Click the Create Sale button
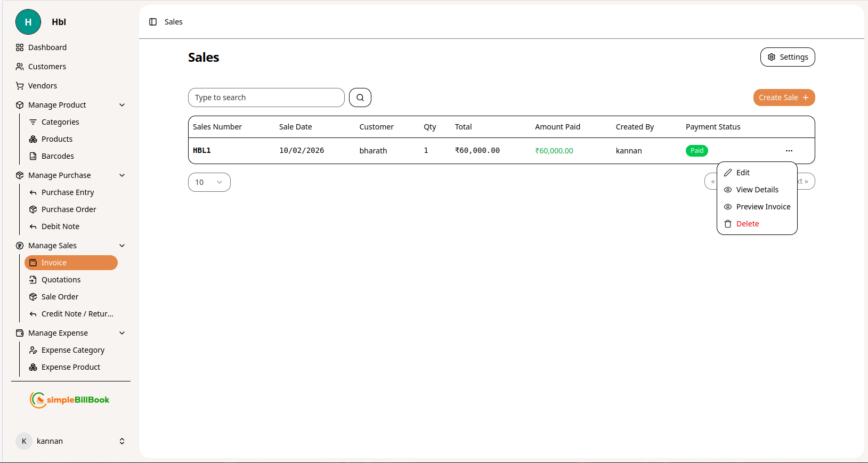This screenshot has height=463, width=868. tap(783, 98)
